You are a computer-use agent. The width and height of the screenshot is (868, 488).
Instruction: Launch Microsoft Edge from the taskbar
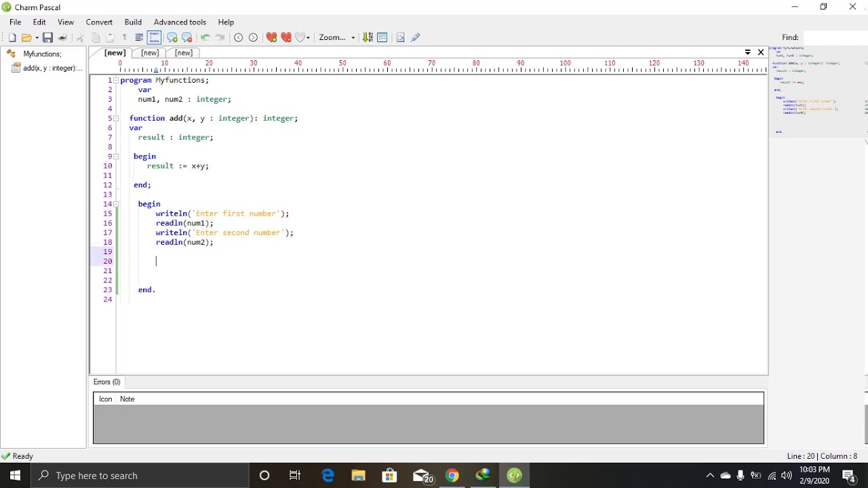click(328, 476)
